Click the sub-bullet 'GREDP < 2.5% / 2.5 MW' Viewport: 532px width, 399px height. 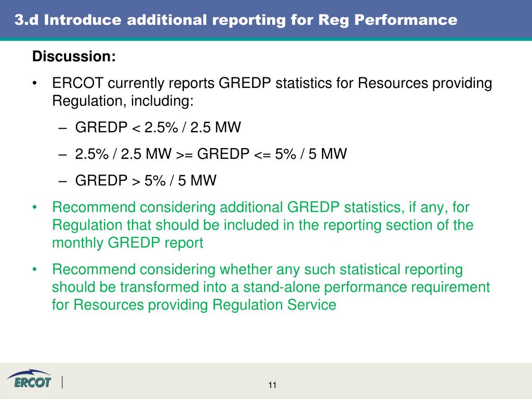click(158, 128)
